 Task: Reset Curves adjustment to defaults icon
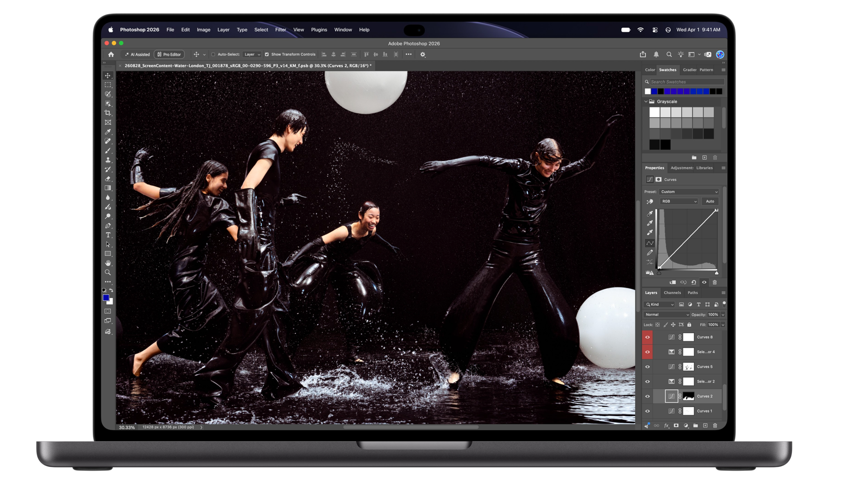pos(693,282)
